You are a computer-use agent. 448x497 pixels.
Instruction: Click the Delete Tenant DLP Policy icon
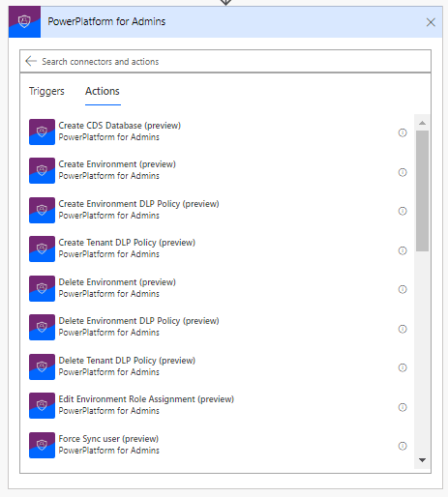click(42, 366)
